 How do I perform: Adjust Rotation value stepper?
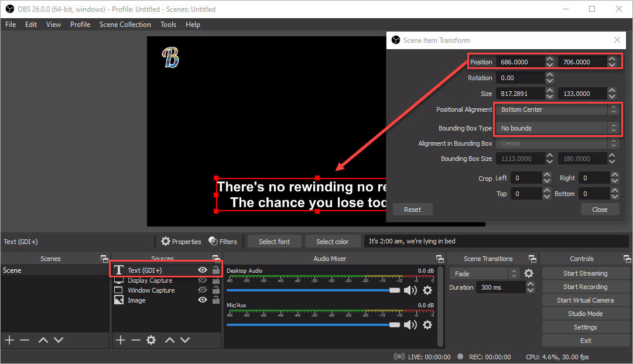[549, 77]
